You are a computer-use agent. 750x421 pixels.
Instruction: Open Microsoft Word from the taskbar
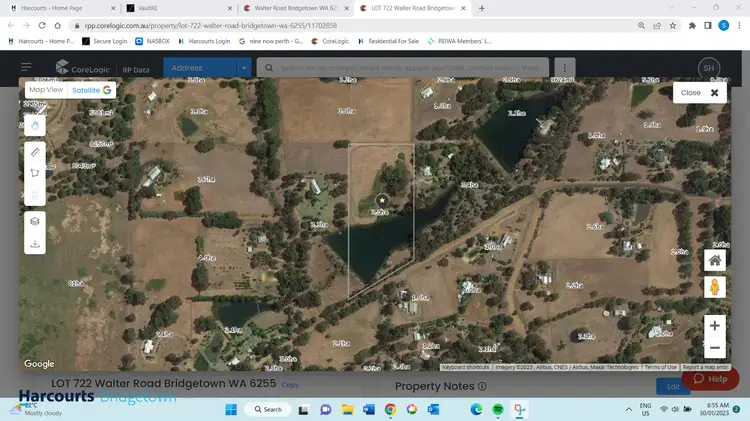[369, 410]
